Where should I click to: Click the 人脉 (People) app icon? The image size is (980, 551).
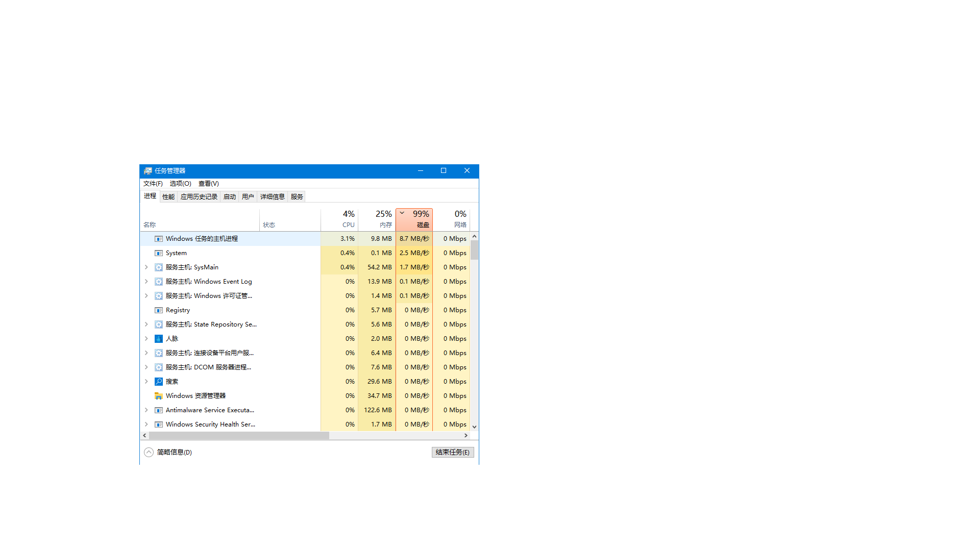tap(159, 339)
